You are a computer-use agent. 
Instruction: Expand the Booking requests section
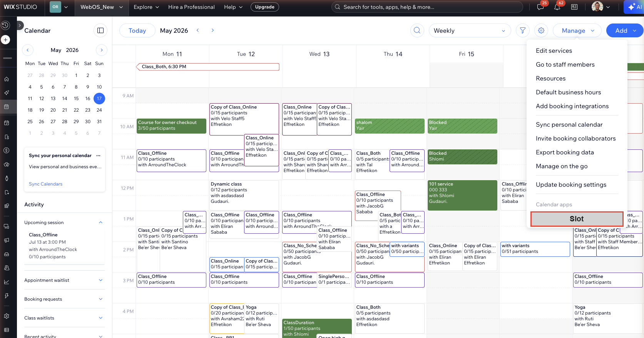pyautogui.click(x=100, y=299)
